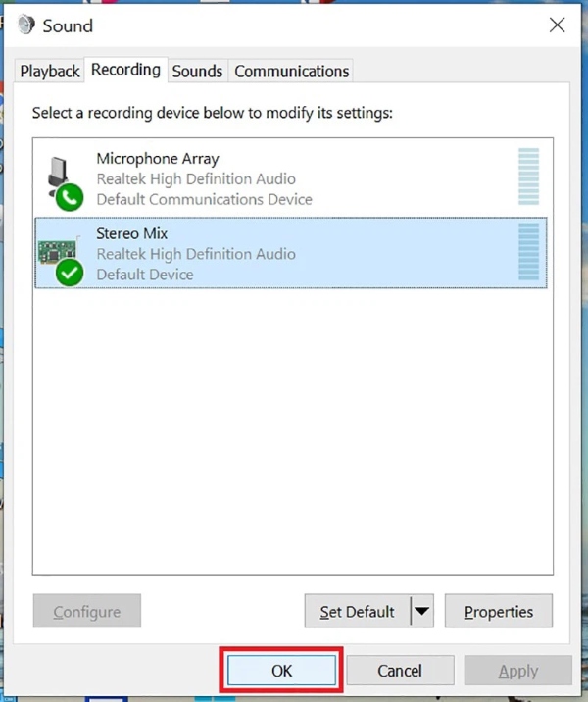
Task: Click the Sound speaker icon in title bar
Action: pos(24,25)
